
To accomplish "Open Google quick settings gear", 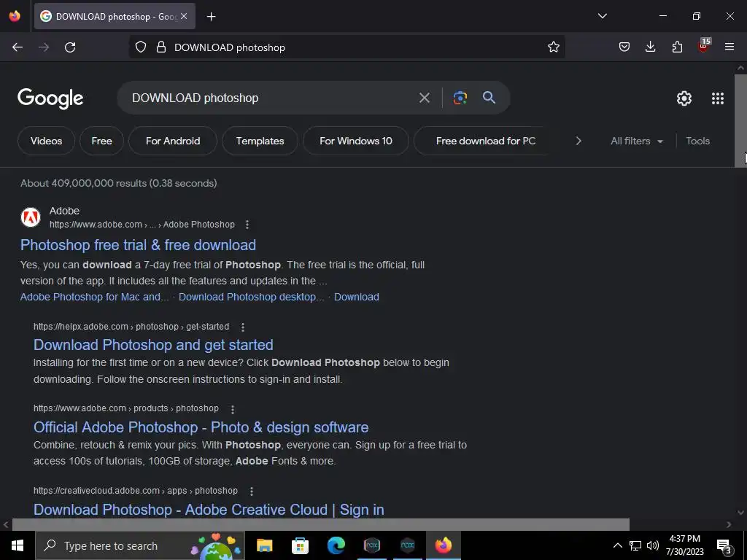I will pos(684,98).
